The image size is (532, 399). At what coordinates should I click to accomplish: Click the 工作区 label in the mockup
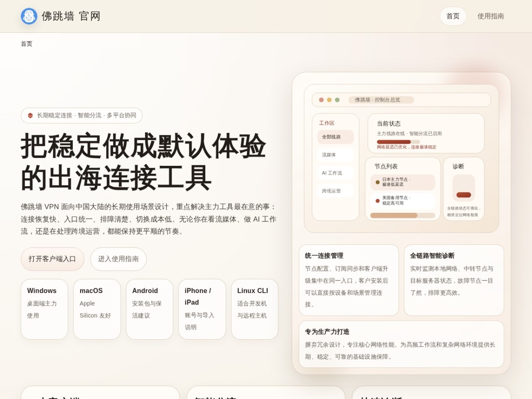coord(327,123)
